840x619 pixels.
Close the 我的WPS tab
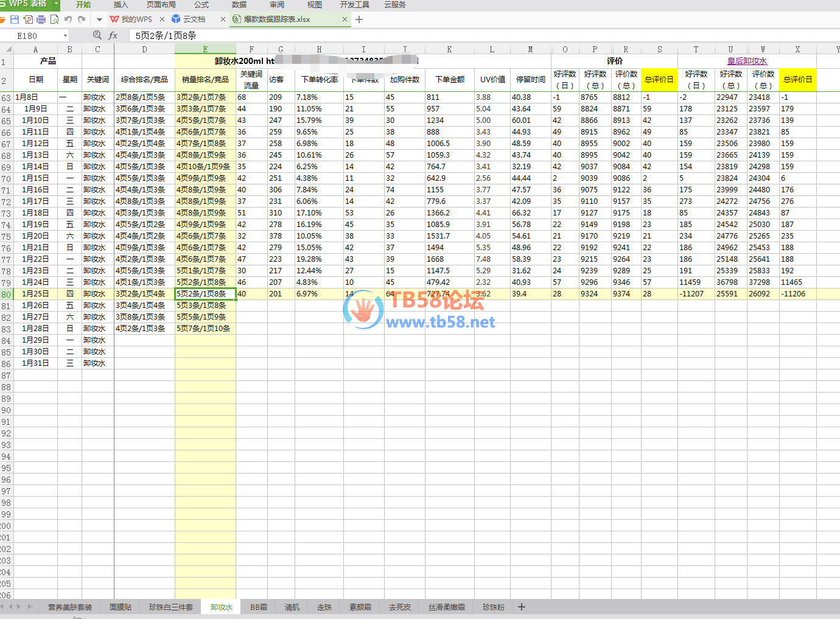162,19
